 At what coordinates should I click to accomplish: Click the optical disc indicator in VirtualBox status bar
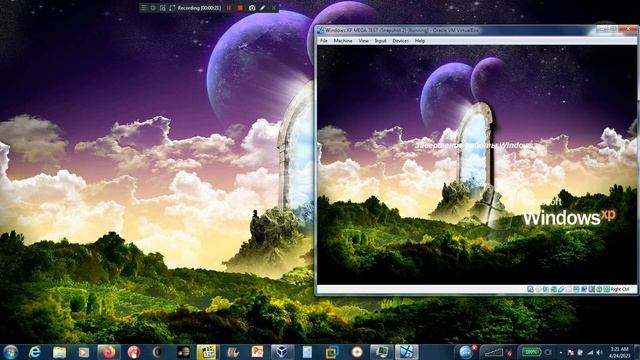pos(538,289)
